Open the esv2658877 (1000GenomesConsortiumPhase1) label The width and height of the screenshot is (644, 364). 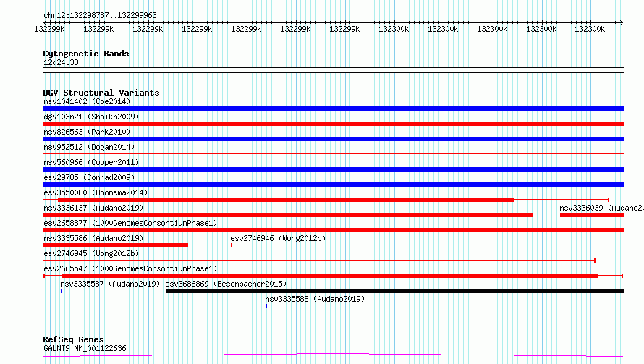point(130,223)
